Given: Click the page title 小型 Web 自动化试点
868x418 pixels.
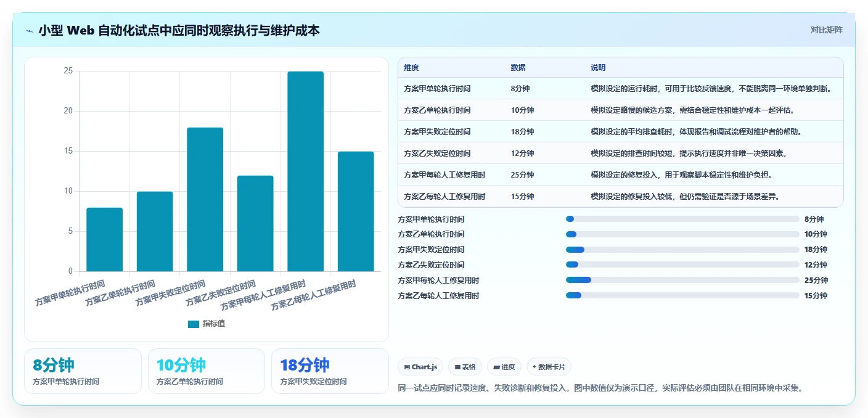Looking at the screenshot, I should coord(179,30).
